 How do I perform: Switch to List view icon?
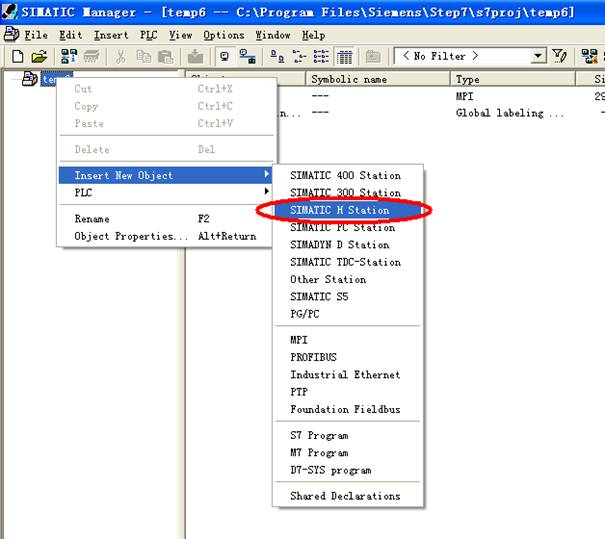(321, 57)
